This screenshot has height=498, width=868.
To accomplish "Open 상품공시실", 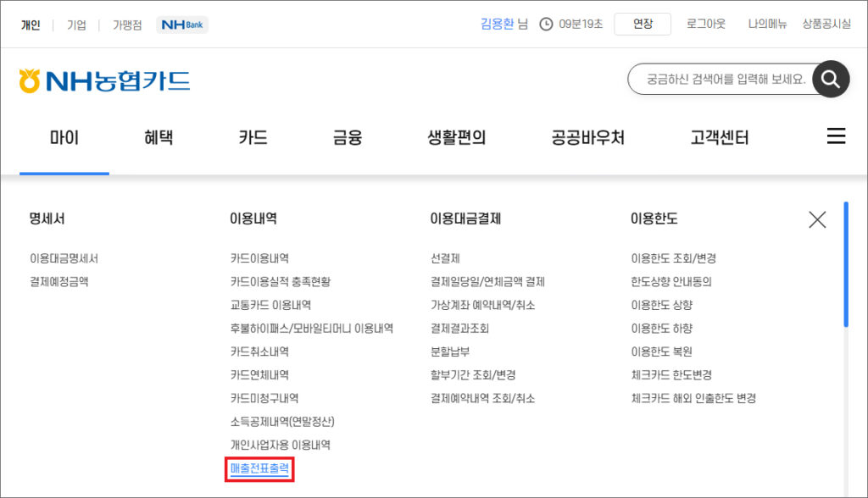I will (x=826, y=24).
